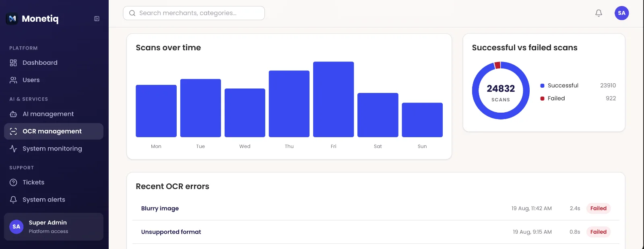Click the Sunday bar in the chart
The width and height of the screenshot is (644, 249).
point(422,120)
